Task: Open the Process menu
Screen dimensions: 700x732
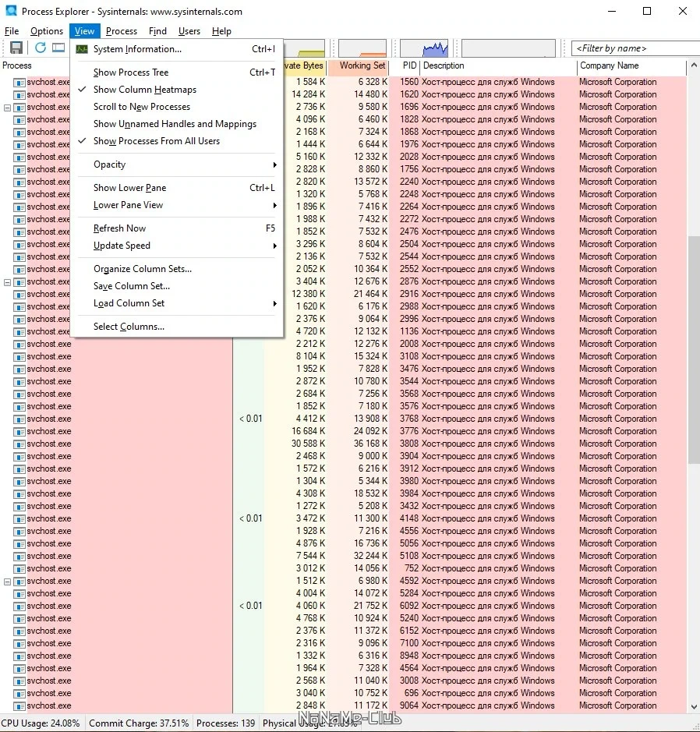Action: pos(122,31)
